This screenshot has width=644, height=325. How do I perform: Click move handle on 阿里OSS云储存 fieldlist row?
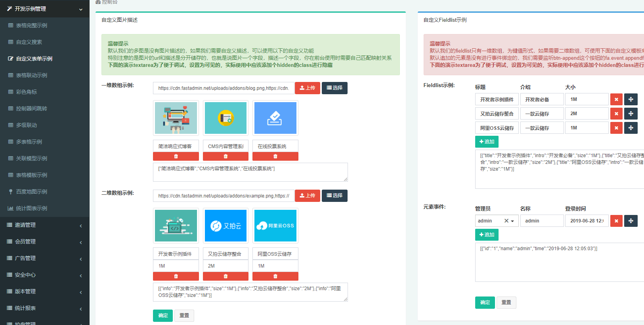coord(631,128)
